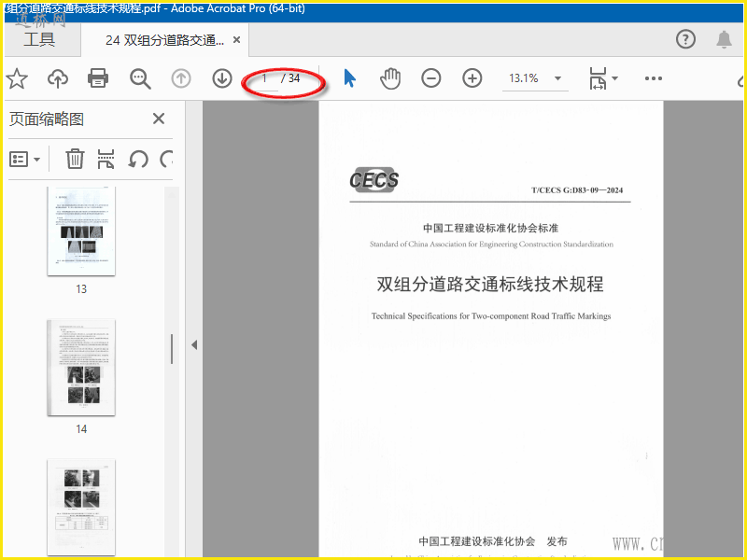This screenshot has height=560, width=747.
Task: Click the fit page width icon
Action: tap(598, 78)
